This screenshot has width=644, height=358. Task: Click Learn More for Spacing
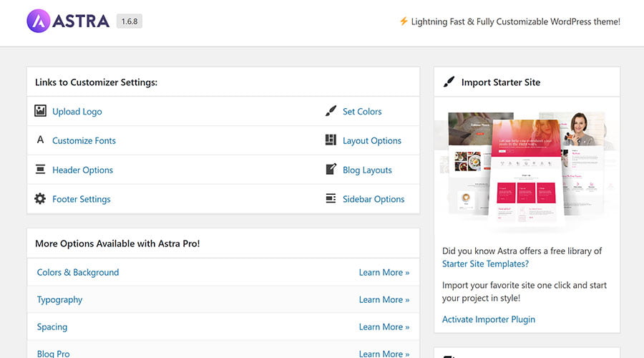[x=384, y=326]
